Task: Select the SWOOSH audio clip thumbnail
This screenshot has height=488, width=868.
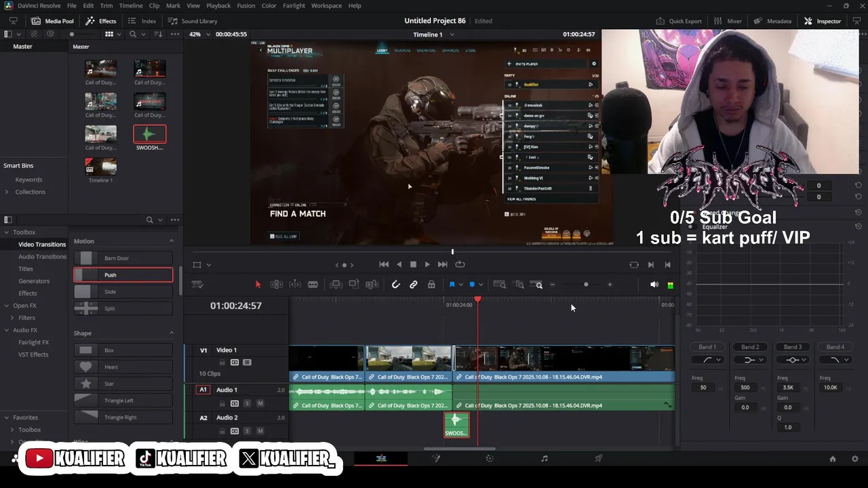Action: click(150, 134)
